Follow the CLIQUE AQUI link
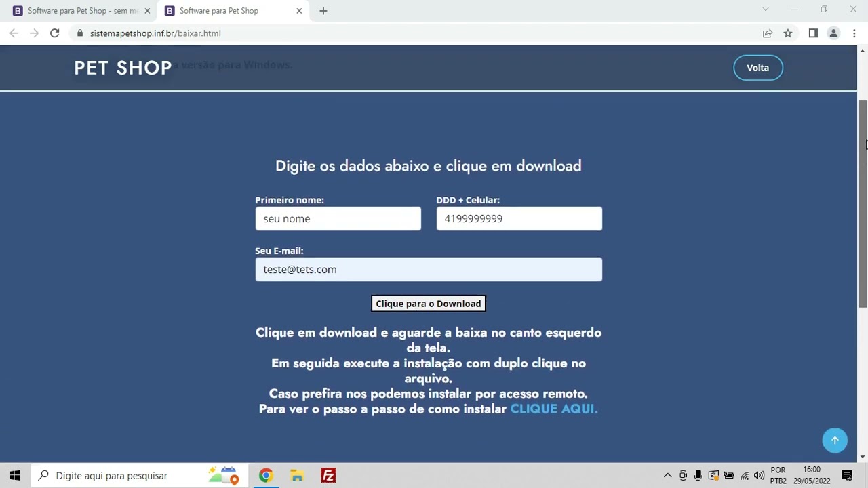 point(554,409)
